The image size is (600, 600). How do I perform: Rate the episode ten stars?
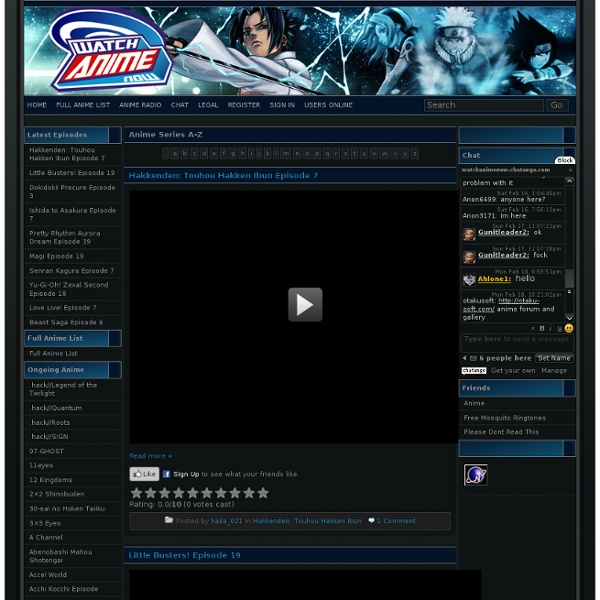(263, 493)
